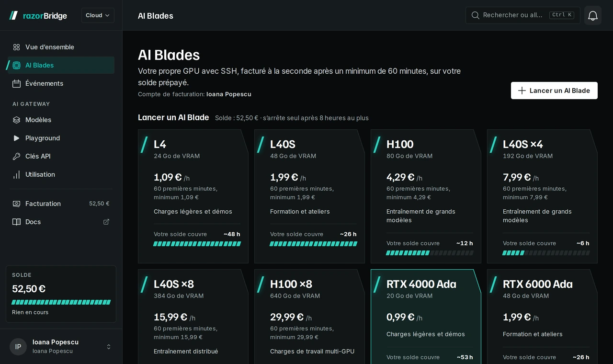Click the Clés API key icon
Screen dimensions: 613x364
click(x=16, y=156)
